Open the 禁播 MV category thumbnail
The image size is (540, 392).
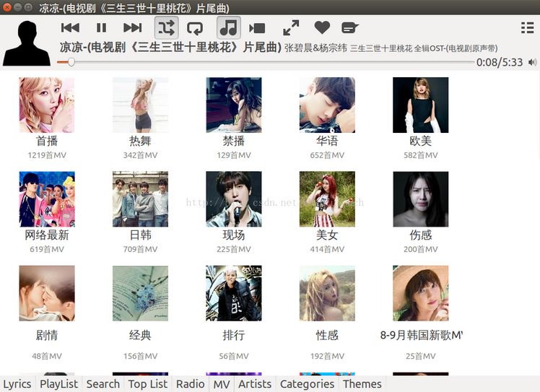[x=234, y=105]
